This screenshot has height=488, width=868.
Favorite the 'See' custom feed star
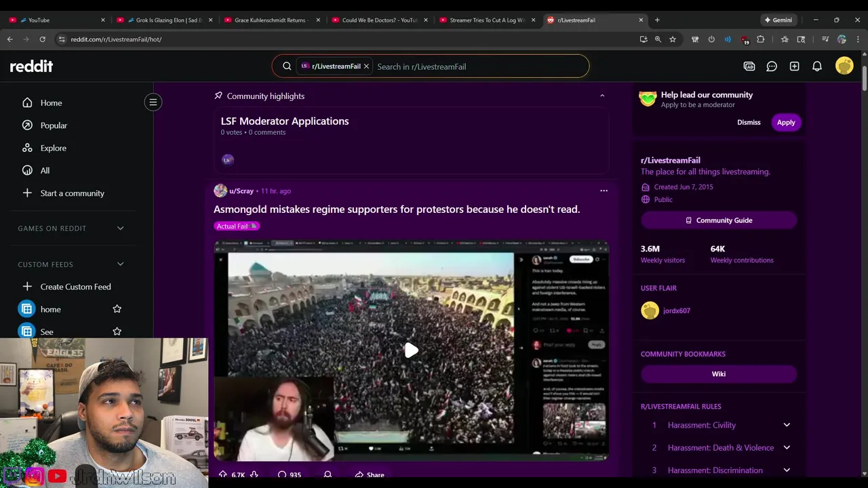tap(117, 331)
